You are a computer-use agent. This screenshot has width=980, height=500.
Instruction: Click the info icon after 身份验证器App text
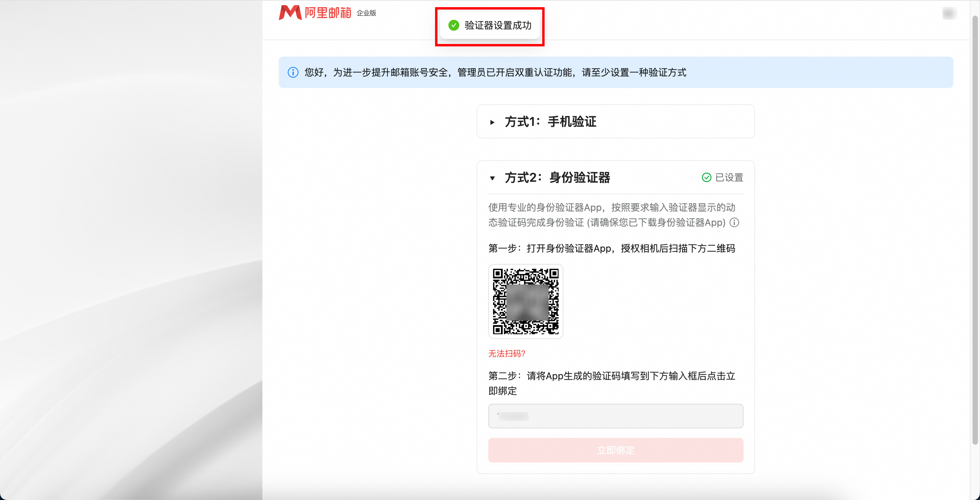[734, 223]
